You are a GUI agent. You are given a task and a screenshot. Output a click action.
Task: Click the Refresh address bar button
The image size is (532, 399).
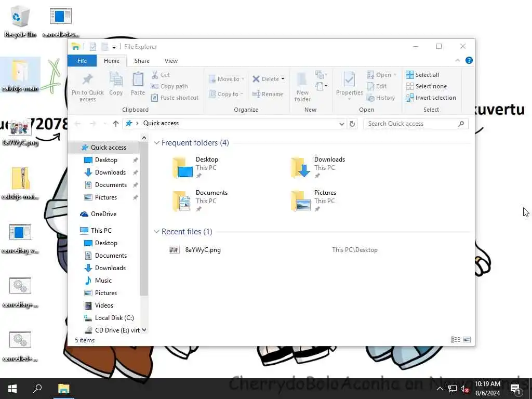(x=352, y=124)
